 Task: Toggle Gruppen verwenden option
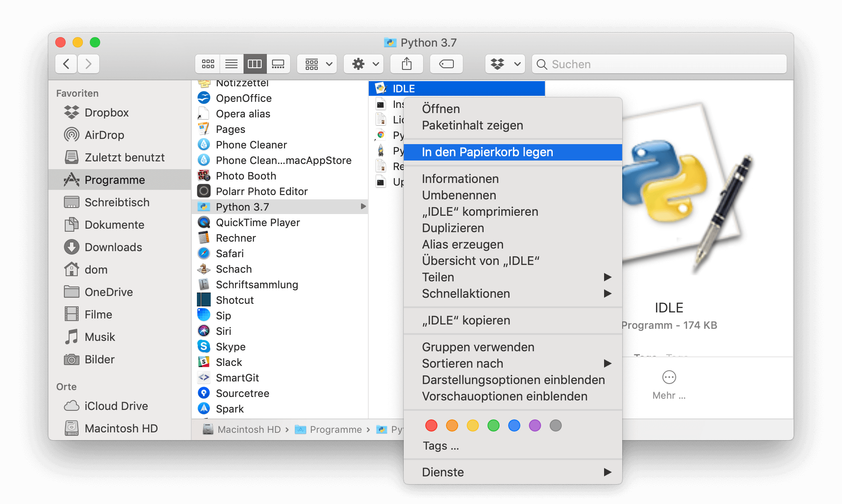pyautogui.click(x=478, y=347)
